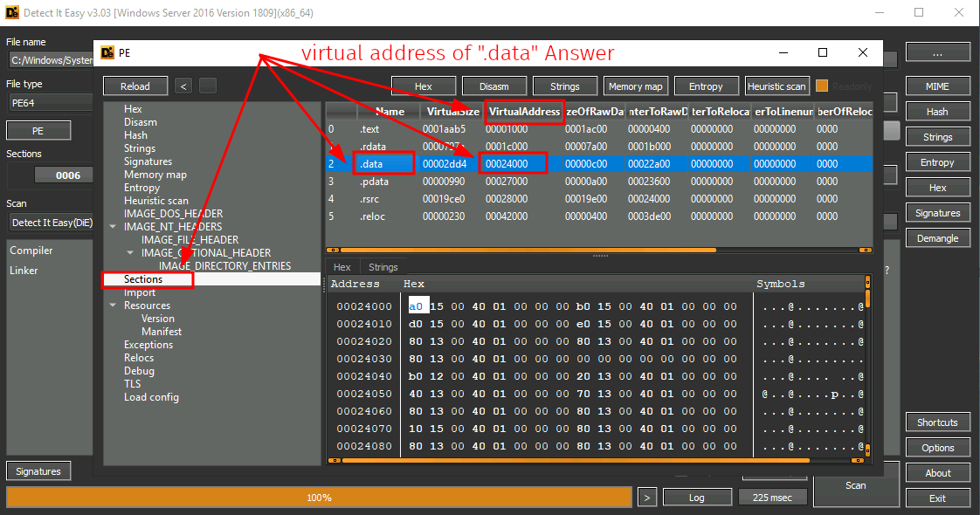Click the Heuristic scan button

click(776, 86)
